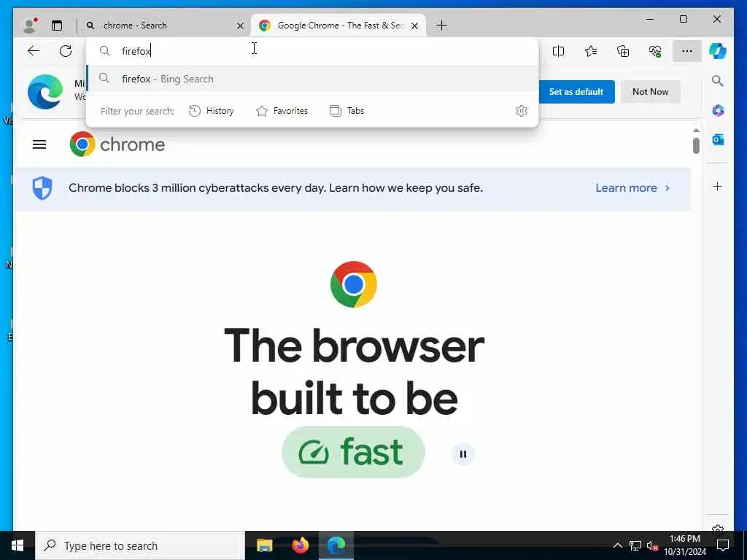
Task: Open the notification center icon
Action: (x=723, y=545)
